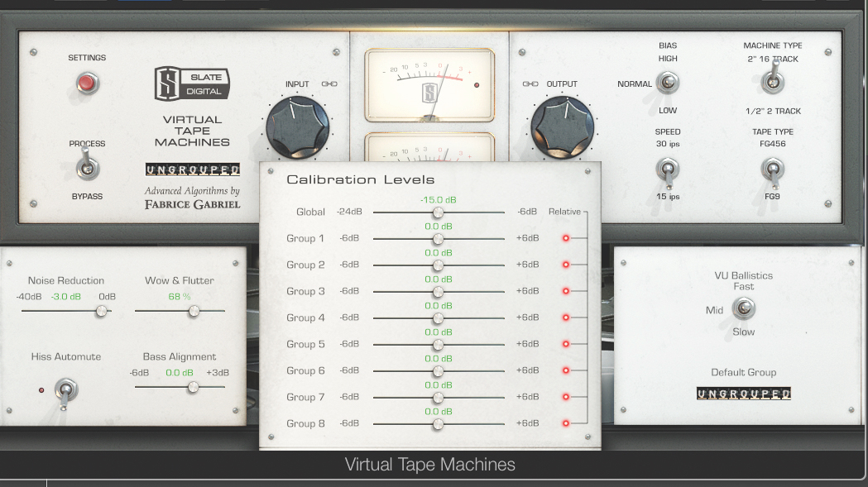Flip the VU Ballistics Fast/Mid/Slow switch
This screenshot has width=868, height=487.
click(x=743, y=308)
